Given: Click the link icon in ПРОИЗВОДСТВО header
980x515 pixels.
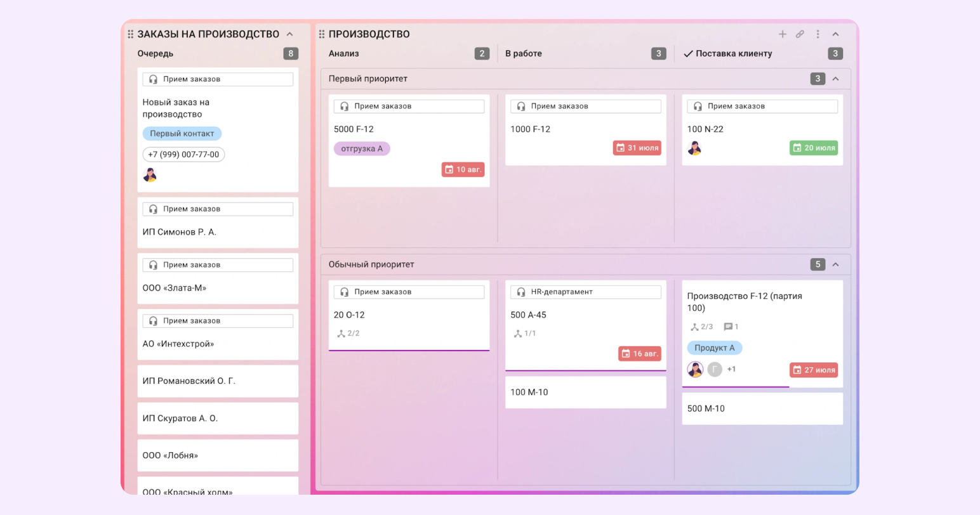Looking at the screenshot, I should point(800,34).
